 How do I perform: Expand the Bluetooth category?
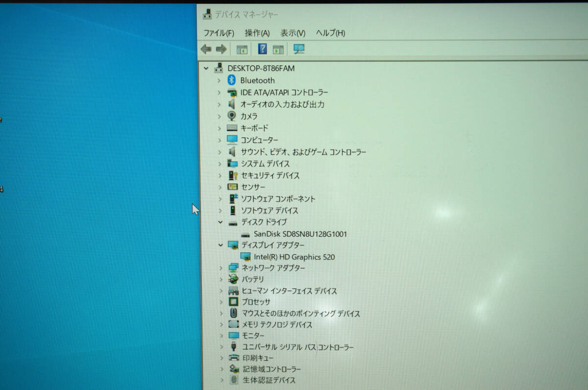click(x=219, y=80)
